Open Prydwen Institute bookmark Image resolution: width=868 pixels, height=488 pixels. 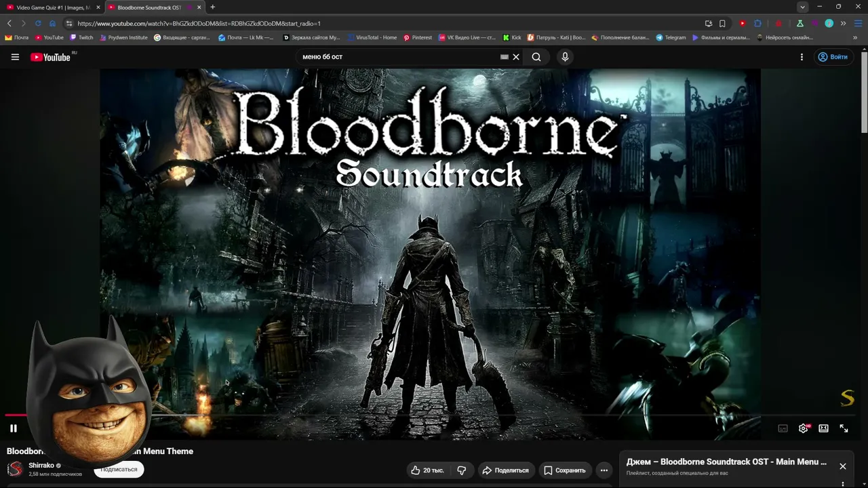(x=123, y=38)
